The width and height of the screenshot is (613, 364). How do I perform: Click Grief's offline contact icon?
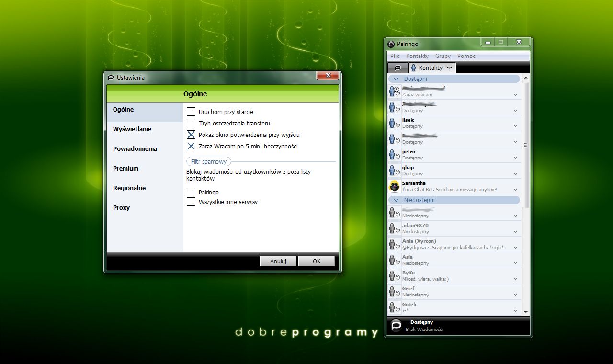click(394, 292)
